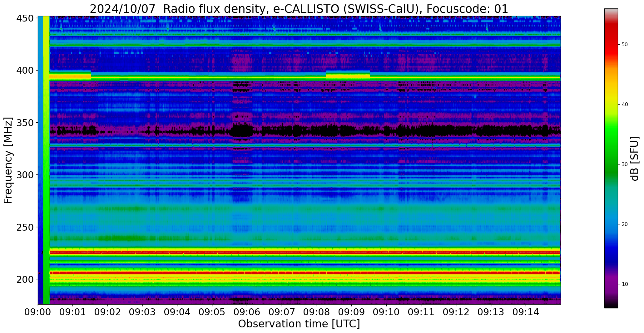Click the 09:14 time tick label
644x333 pixels.
tap(526, 312)
